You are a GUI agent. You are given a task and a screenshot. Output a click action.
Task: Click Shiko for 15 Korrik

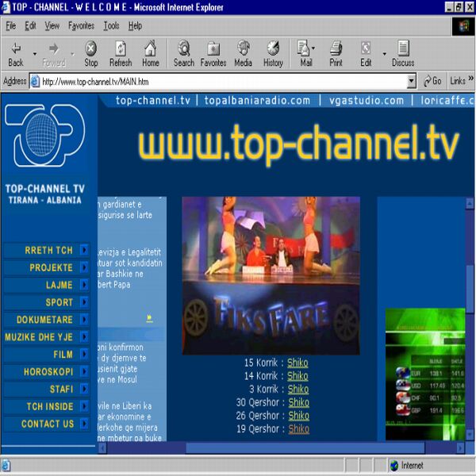click(x=297, y=363)
